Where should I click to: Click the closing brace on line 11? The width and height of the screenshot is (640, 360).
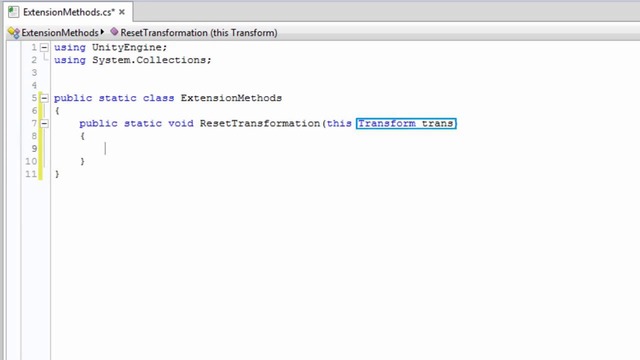[x=57, y=174]
